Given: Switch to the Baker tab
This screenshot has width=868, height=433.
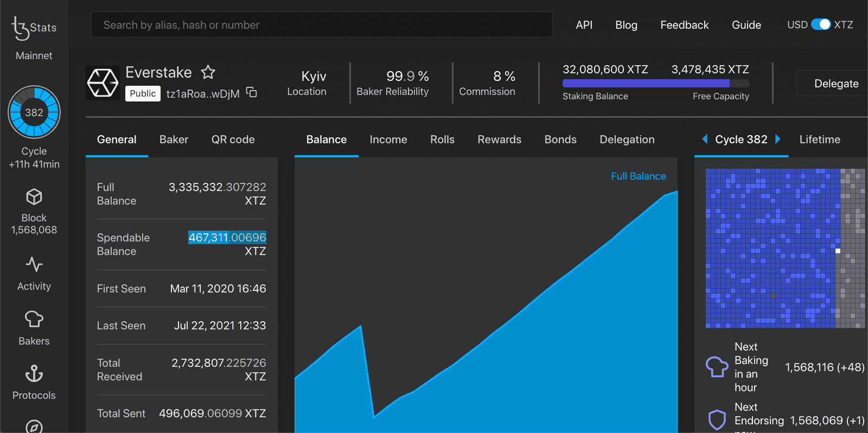Looking at the screenshot, I should (174, 139).
